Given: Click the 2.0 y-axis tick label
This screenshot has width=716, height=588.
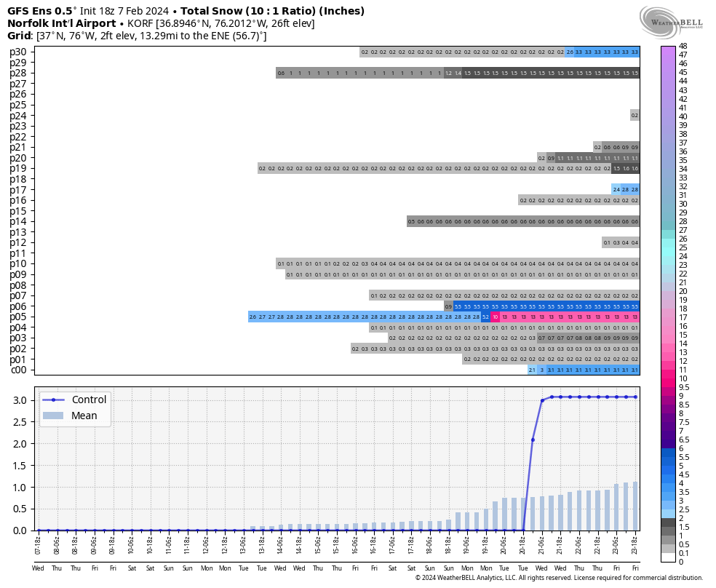Looking at the screenshot, I should 19,444.
